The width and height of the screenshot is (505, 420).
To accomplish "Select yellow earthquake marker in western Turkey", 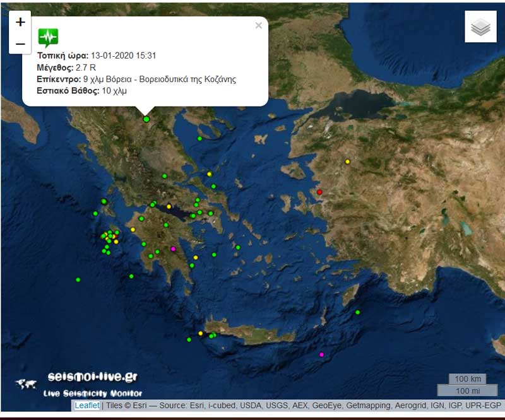I will click(348, 161).
